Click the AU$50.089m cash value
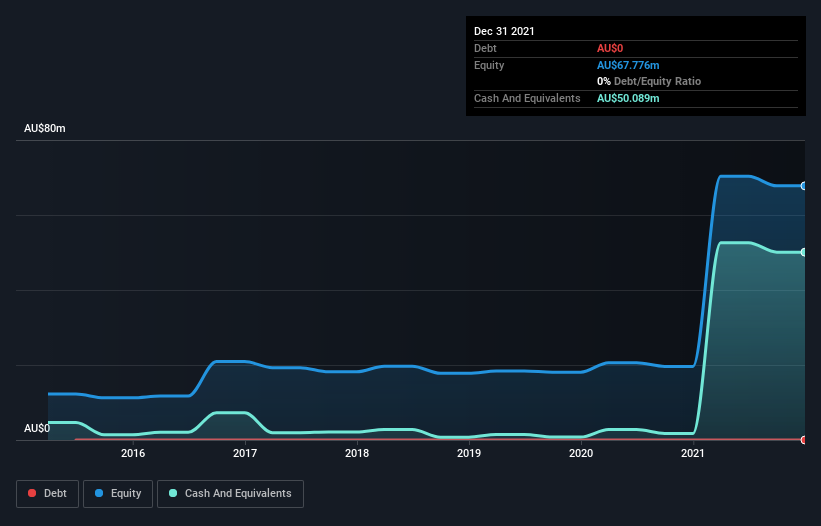 coord(628,98)
